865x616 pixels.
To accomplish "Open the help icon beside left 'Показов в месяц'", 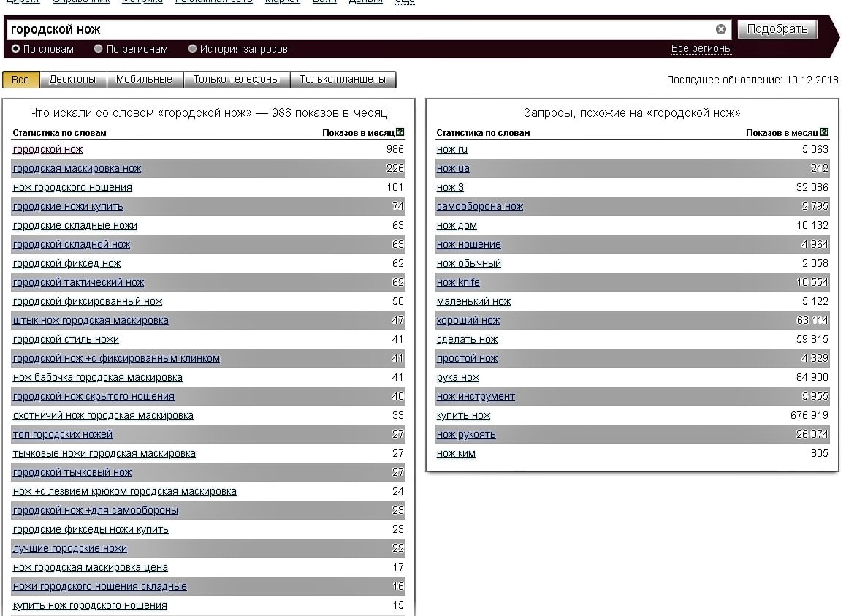I will (400, 132).
